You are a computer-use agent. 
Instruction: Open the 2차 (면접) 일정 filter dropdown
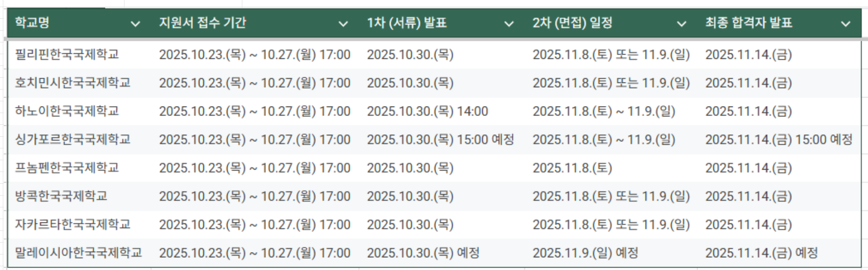(681, 24)
